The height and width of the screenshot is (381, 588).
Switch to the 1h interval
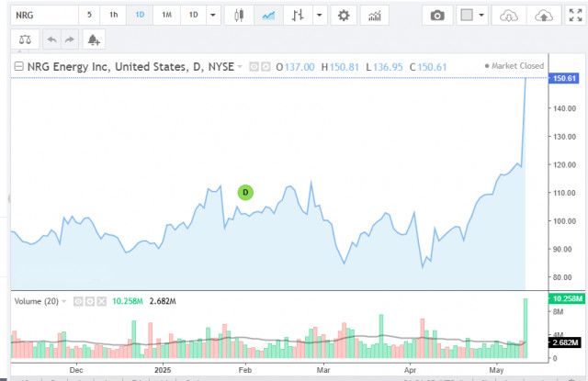(114, 15)
